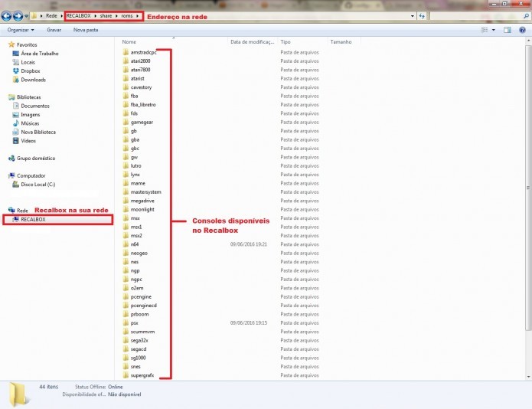This screenshot has height=409, width=532.
Task: Select the fba_libretro folder icon
Action: 126,104
